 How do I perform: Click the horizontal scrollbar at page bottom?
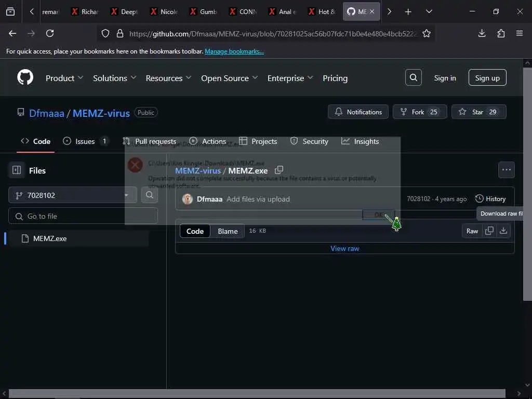[257, 394]
